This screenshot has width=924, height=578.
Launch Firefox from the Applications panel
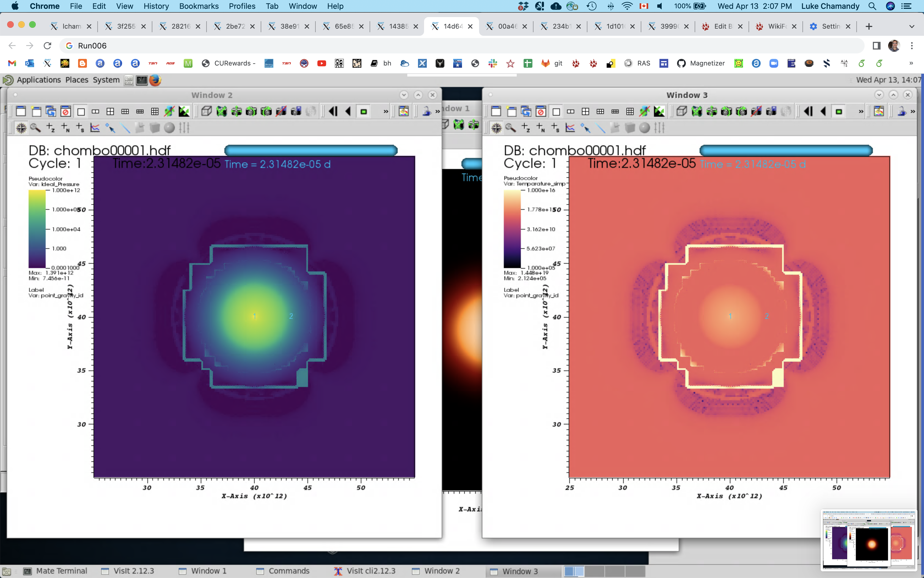click(x=155, y=80)
